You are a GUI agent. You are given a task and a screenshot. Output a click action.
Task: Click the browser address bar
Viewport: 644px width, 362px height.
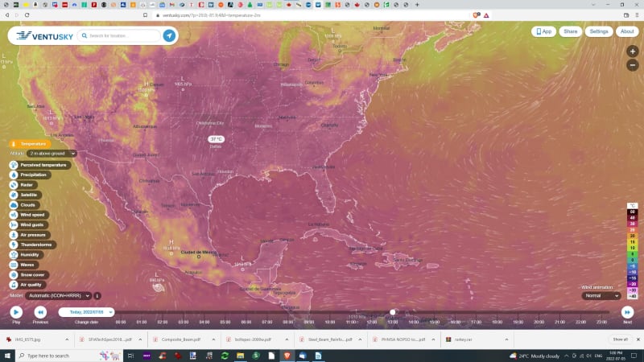point(312,15)
